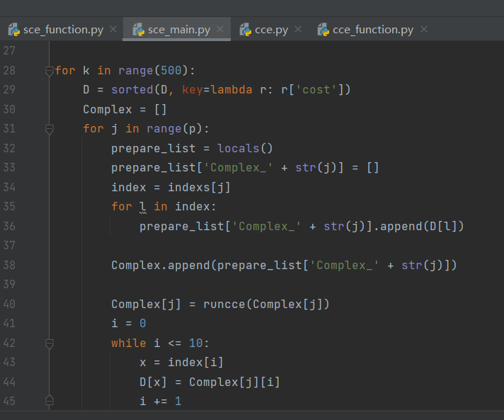Switch to the cce_function.py tab
Viewport: 504px width, 420px height.
tap(373, 30)
